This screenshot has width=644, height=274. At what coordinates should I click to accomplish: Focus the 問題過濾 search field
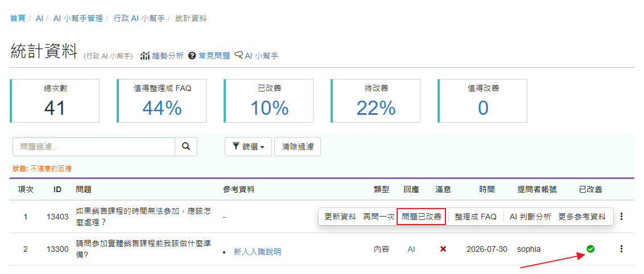tap(94, 147)
